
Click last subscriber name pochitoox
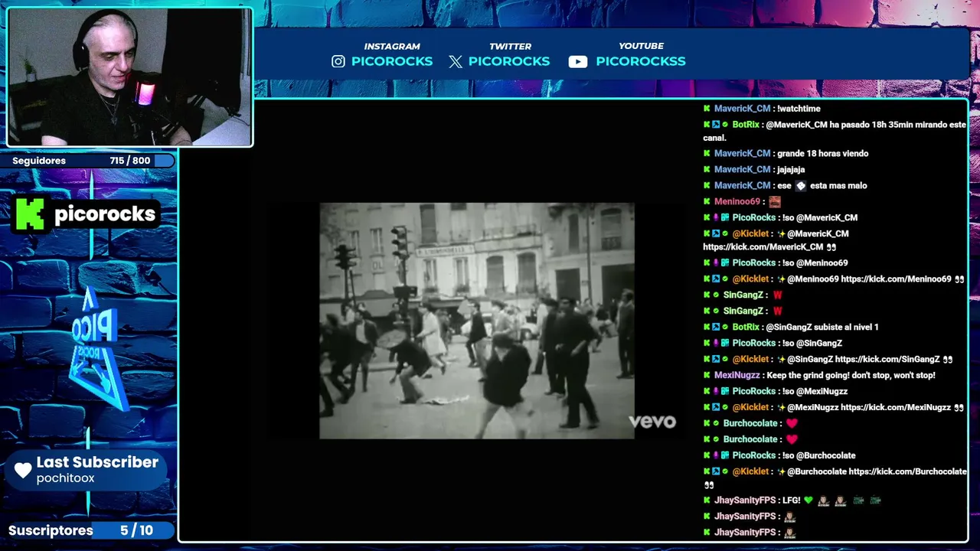(66, 478)
